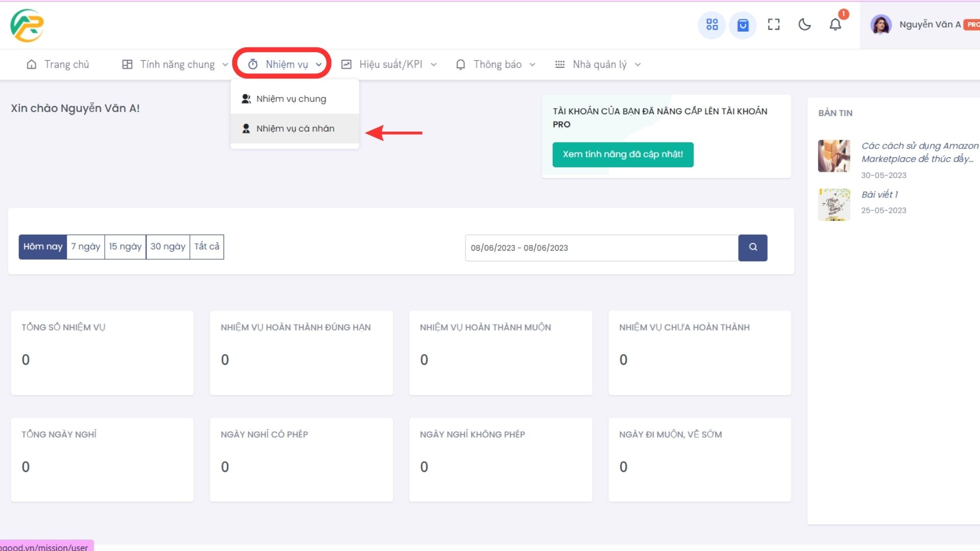This screenshot has width=980, height=551.
Task: Click the stopwatch icon beside Nhiệm vụ
Action: pyautogui.click(x=253, y=64)
